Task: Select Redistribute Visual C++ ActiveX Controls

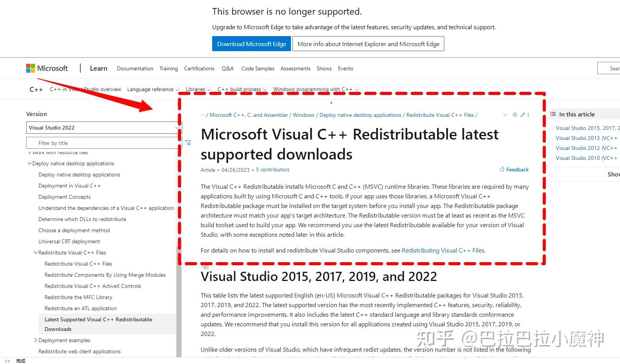Action: point(93,286)
